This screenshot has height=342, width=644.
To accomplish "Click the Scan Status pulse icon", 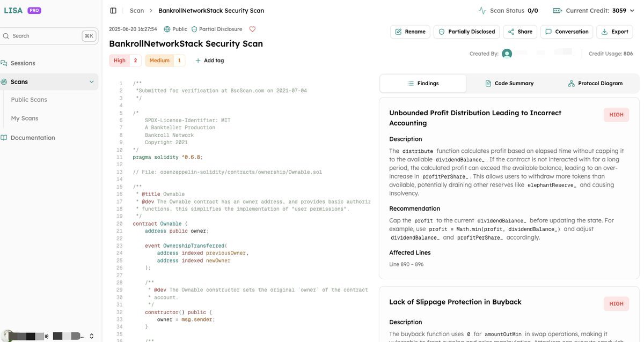I will (x=482, y=11).
